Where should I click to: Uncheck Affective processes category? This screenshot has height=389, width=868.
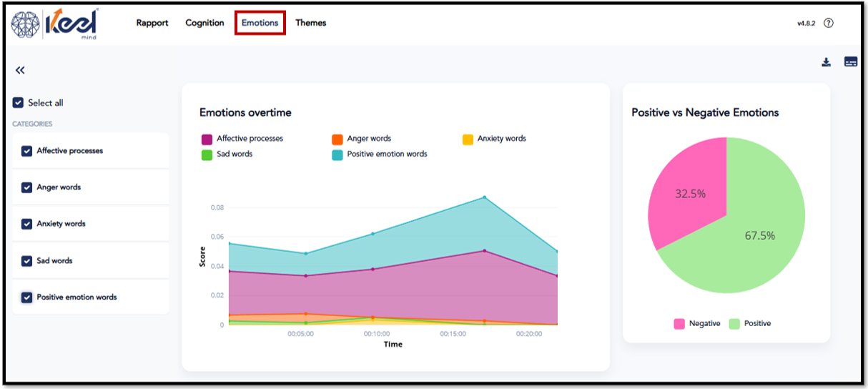27,151
